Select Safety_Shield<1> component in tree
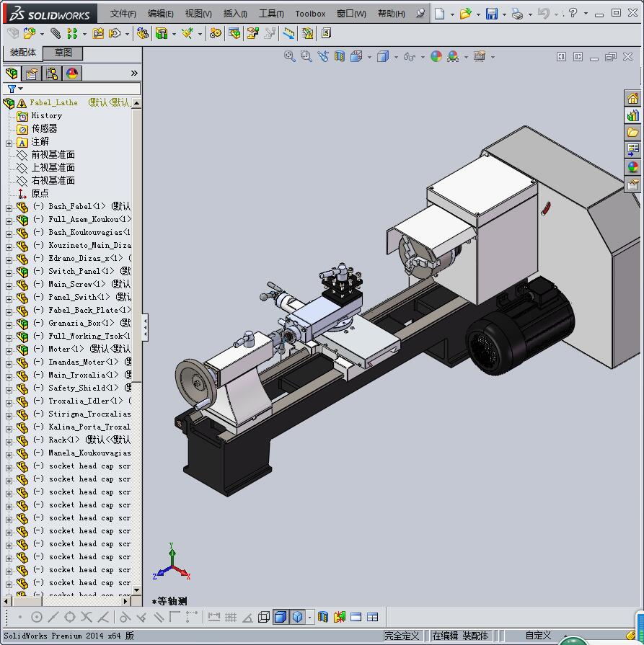 83,388
